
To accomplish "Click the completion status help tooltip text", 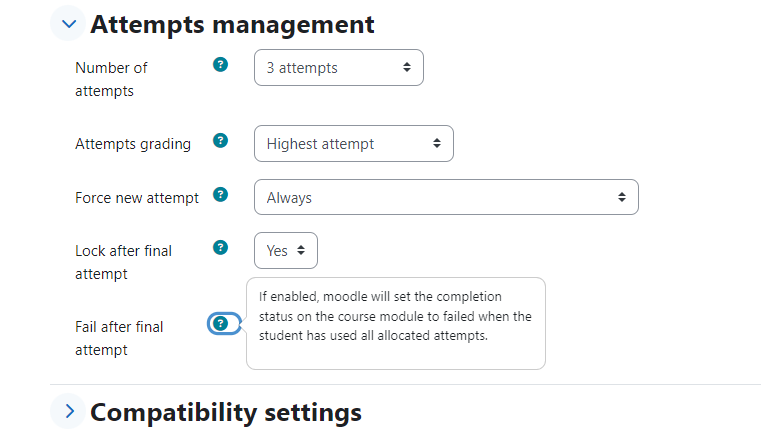I will tap(395, 316).
